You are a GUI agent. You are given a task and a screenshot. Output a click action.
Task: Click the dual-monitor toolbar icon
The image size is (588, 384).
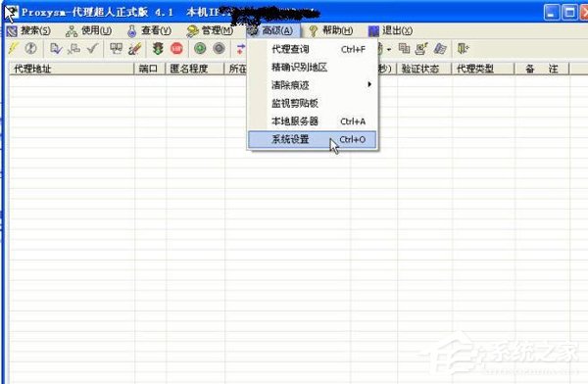(117, 49)
